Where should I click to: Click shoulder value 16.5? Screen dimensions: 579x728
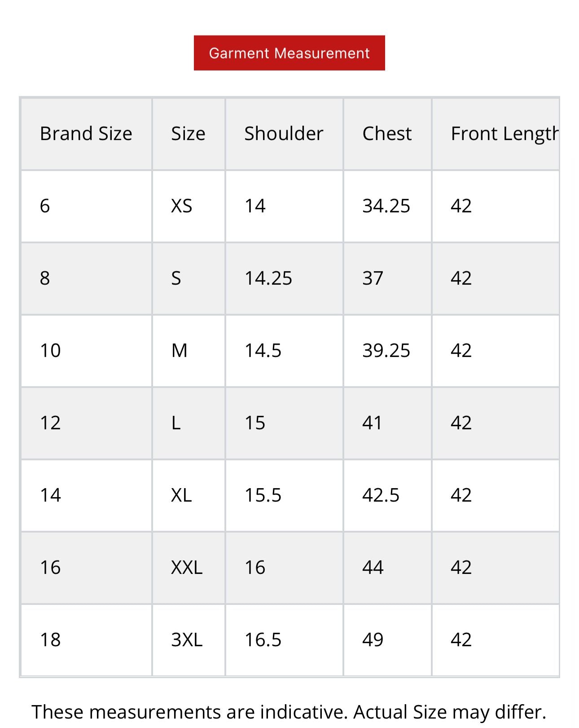click(263, 640)
